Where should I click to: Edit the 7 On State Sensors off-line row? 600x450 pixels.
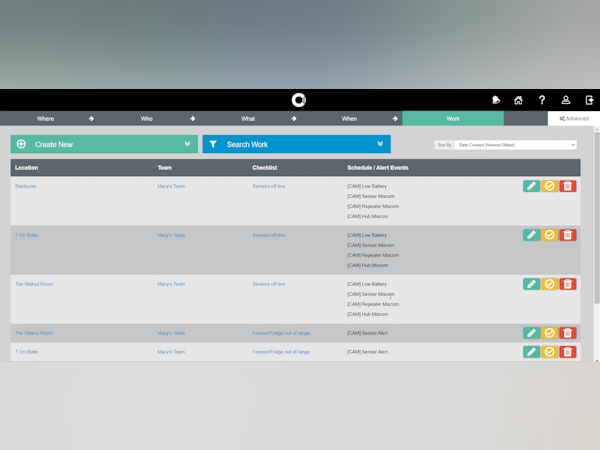point(532,235)
